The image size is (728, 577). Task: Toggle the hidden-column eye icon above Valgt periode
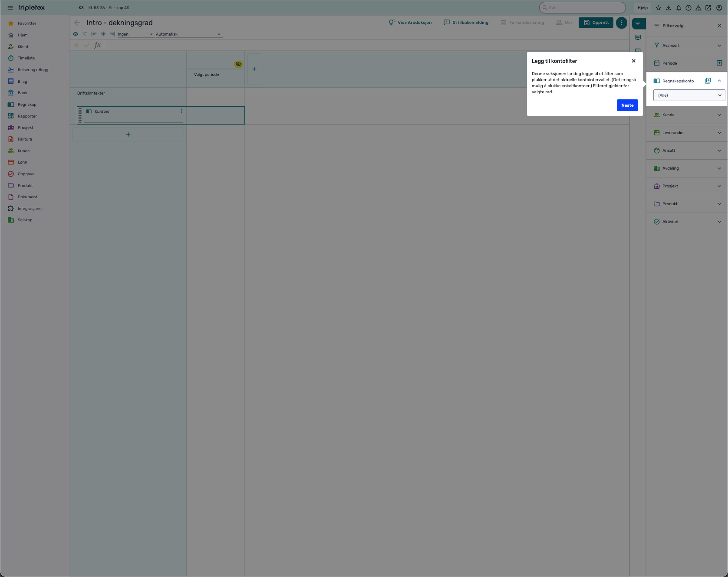(238, 64)
